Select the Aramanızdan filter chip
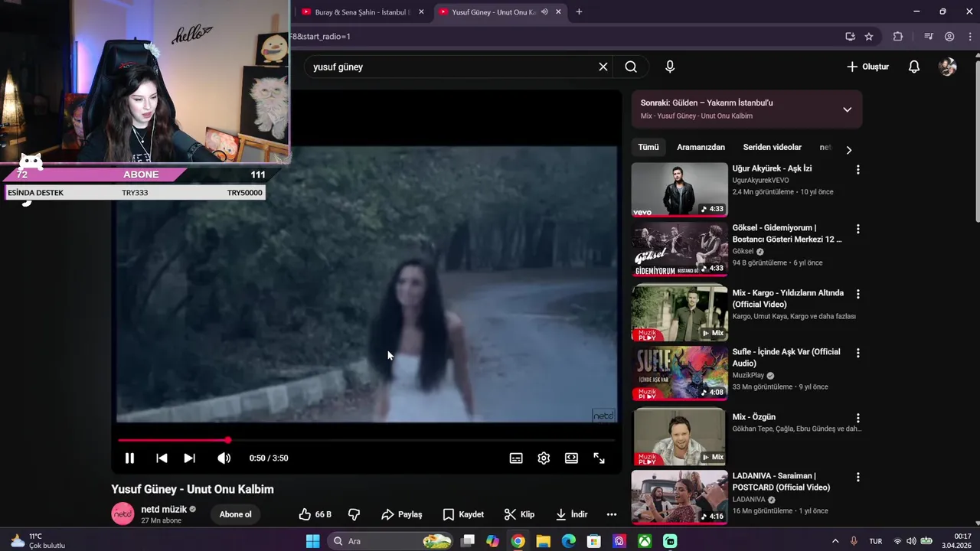Image resolution: width=980 pixels, height=551 pixels. 701,147
